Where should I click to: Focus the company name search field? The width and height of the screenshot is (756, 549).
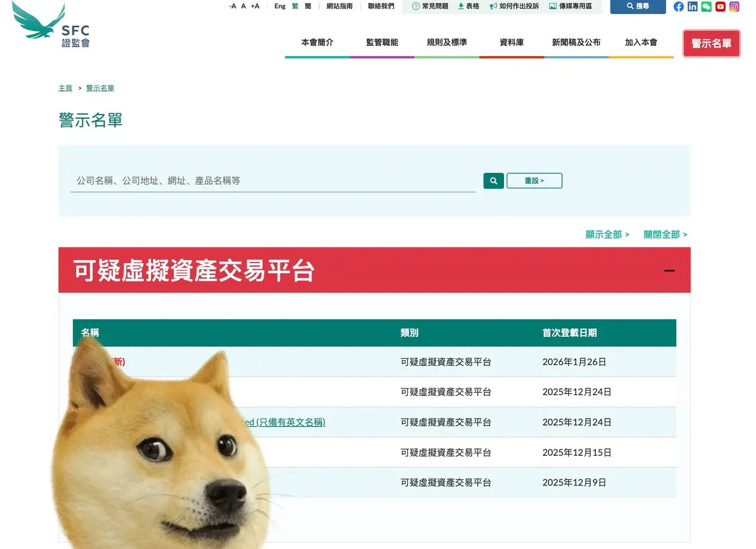[x=273, y=181]
